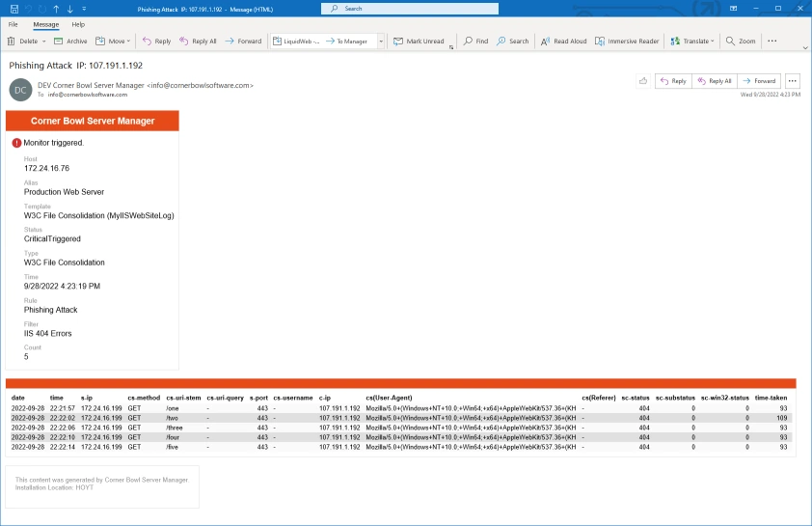Click the status text CriticalTriggered
Screen dimensions: 812x526
52,239
